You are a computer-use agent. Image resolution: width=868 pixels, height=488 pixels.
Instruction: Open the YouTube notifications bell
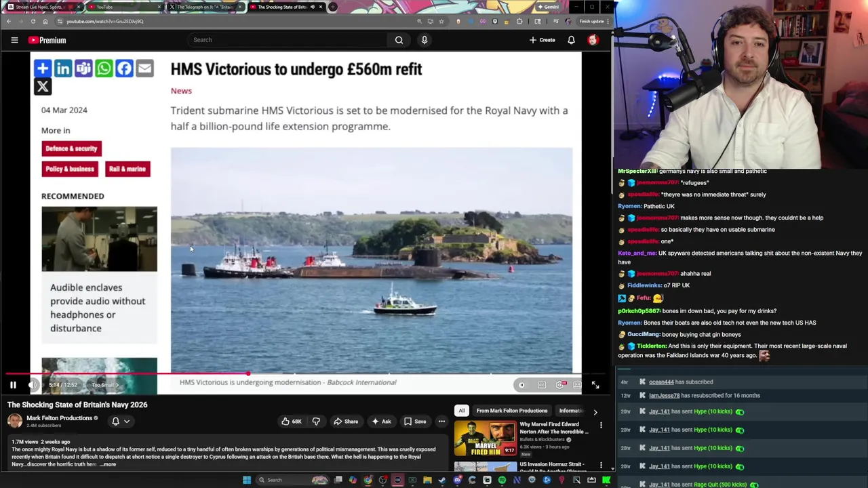coord(571,40)
